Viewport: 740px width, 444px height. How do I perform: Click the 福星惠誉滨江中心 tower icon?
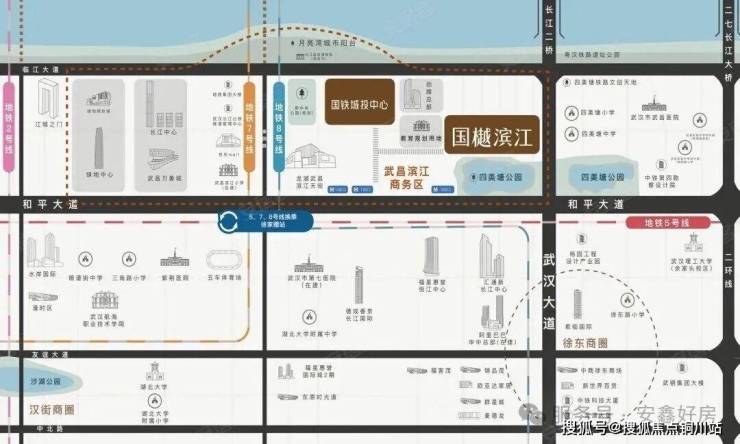click(431, 256)
